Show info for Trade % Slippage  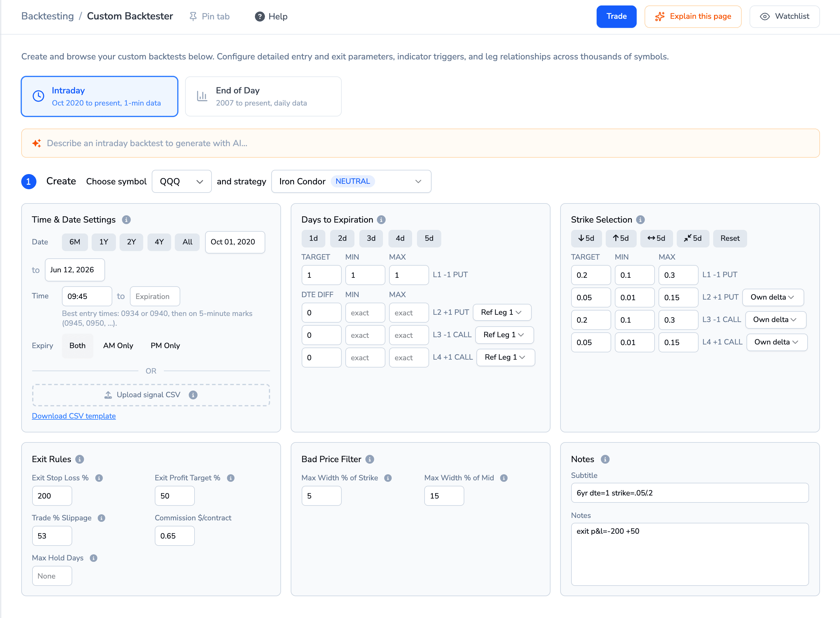101,518
